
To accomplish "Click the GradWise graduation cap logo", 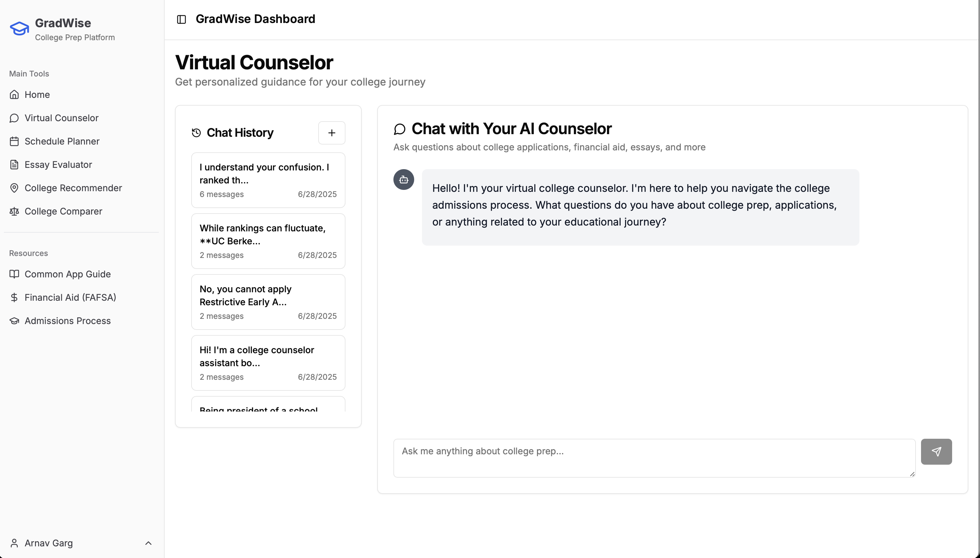I will 19,29.
